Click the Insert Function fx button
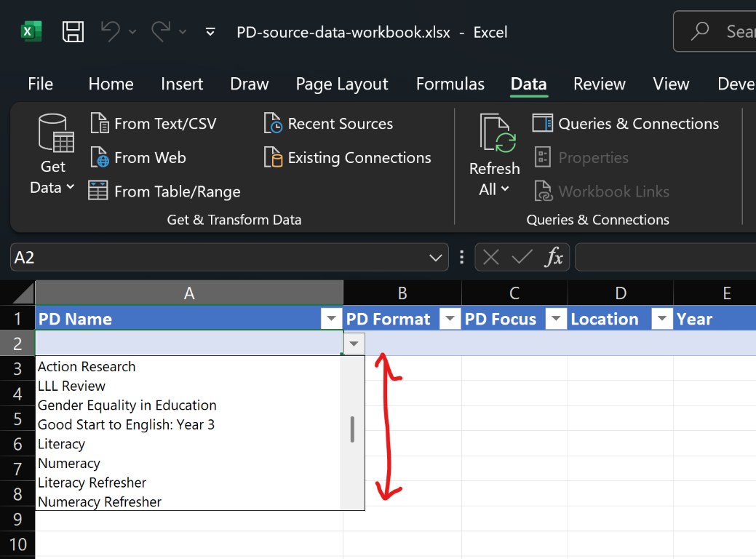This screenshot has width=756, height=559. tap(554, 258)
